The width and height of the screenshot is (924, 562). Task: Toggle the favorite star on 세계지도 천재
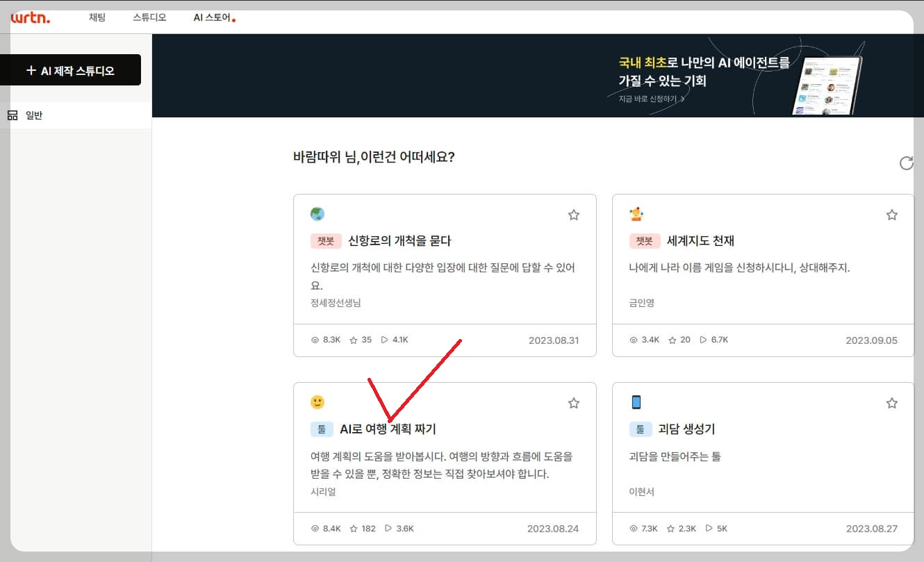click(x=892, y=215)
